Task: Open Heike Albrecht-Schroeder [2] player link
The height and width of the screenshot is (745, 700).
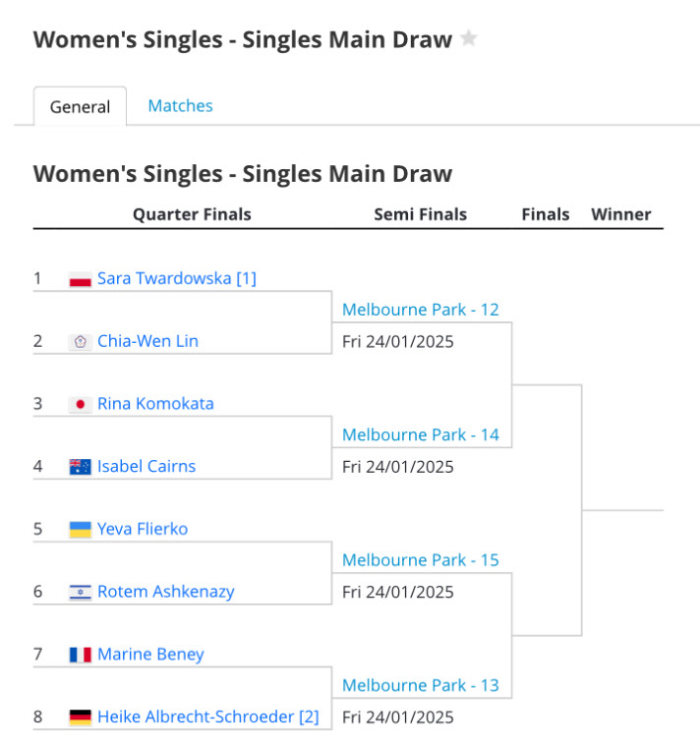Action: point(208,716)
